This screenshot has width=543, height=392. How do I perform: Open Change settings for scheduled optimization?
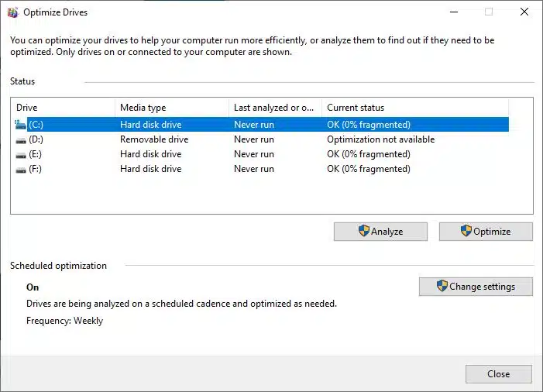coord(476,287)
